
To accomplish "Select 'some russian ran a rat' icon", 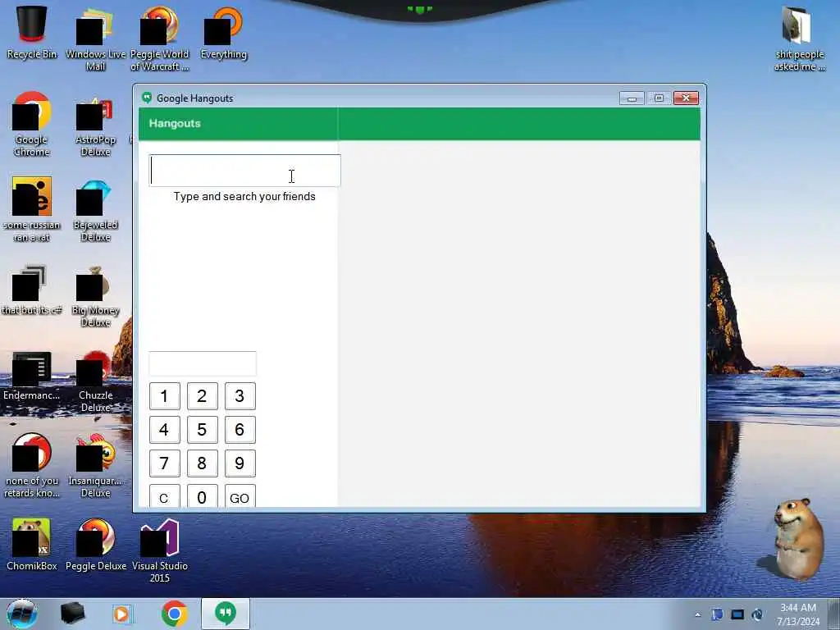I will pos(32,209).
